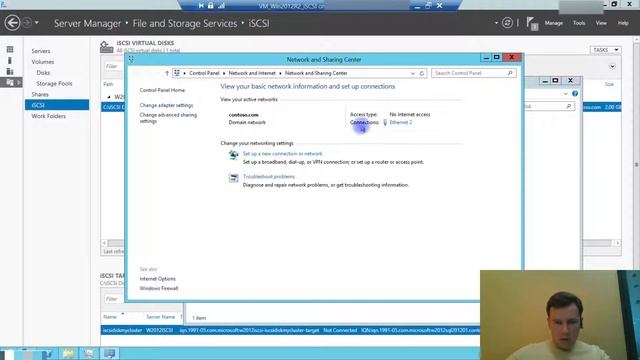Click the iSCSI Virtual Disks tile icon
This screenshot has height=360, width=640.
[x=107, y=47]
